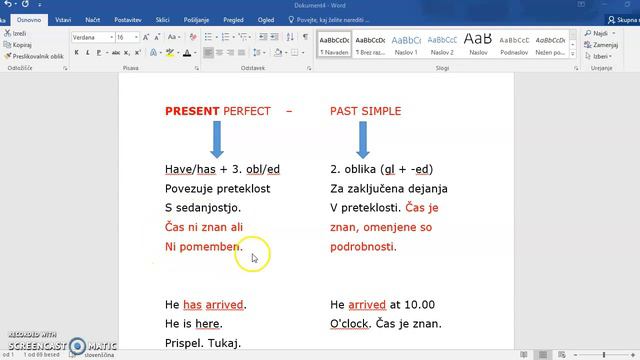
Task: Apply borders to paragraph
Action: 295,53
